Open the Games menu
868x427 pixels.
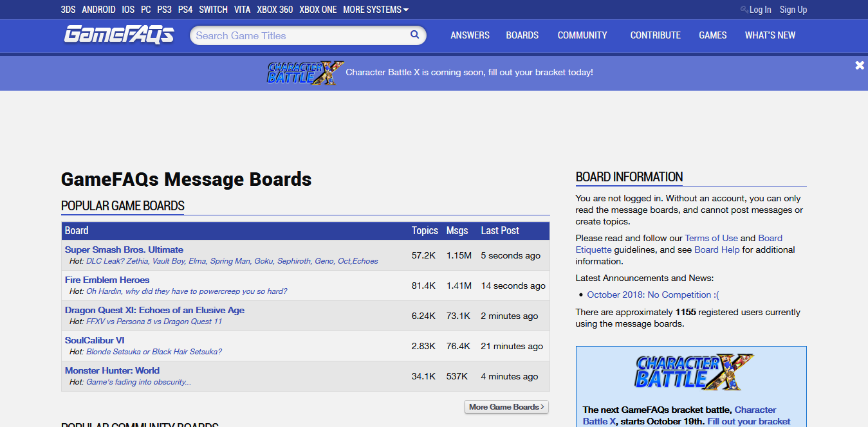[713, 35]
